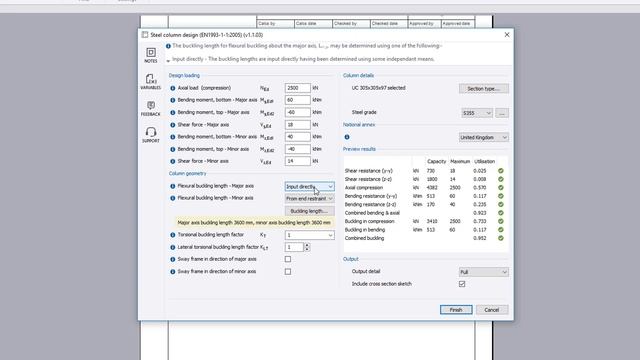
Task: Click the ellipsis button beside Steel grade
Action: 502,113
